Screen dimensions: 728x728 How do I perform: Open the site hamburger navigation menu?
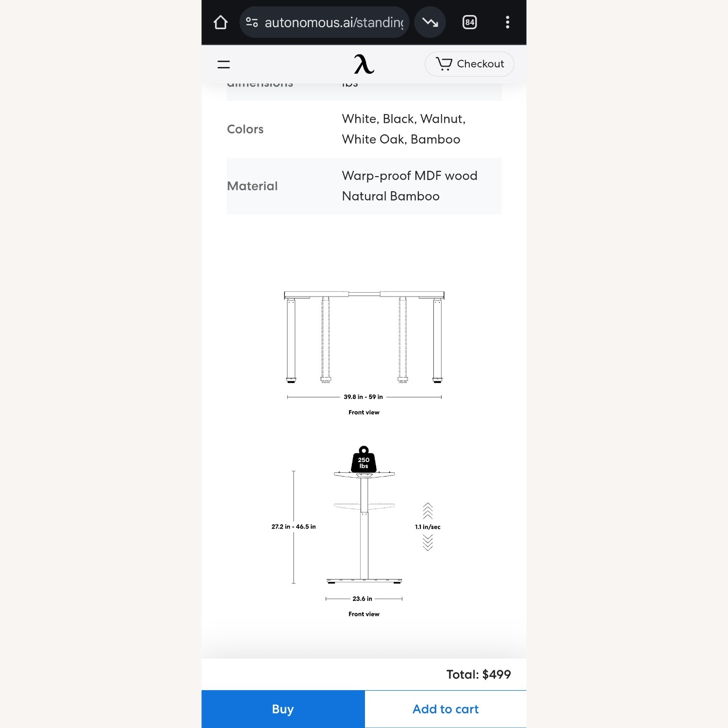[223, 65]
